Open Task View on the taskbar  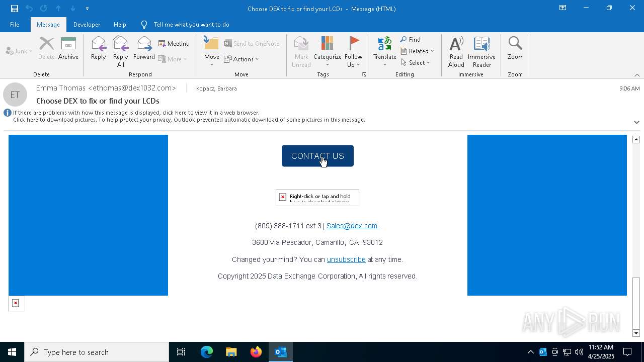[181, 352]
